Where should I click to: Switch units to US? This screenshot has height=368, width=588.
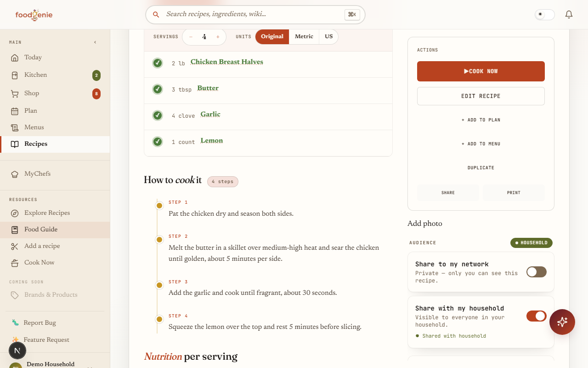click(329, 37)
